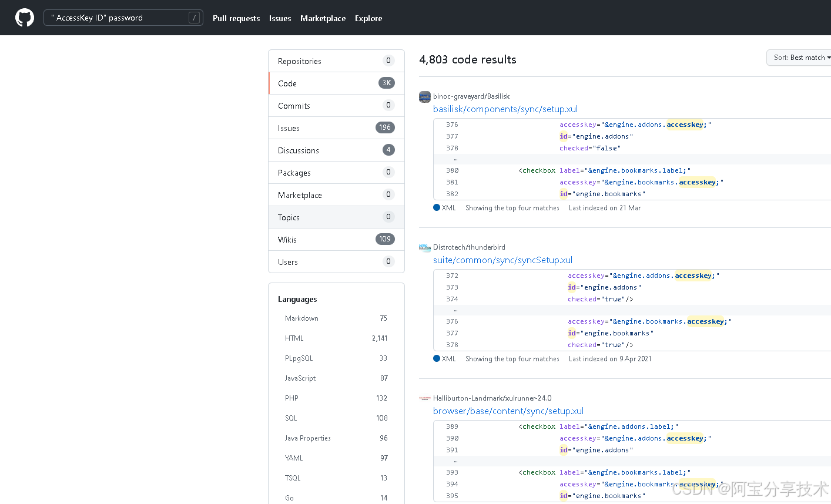Click the Halliburton-Landmark repository avatar
Viewport: 831px width, 504px height.
coord(425,398)
